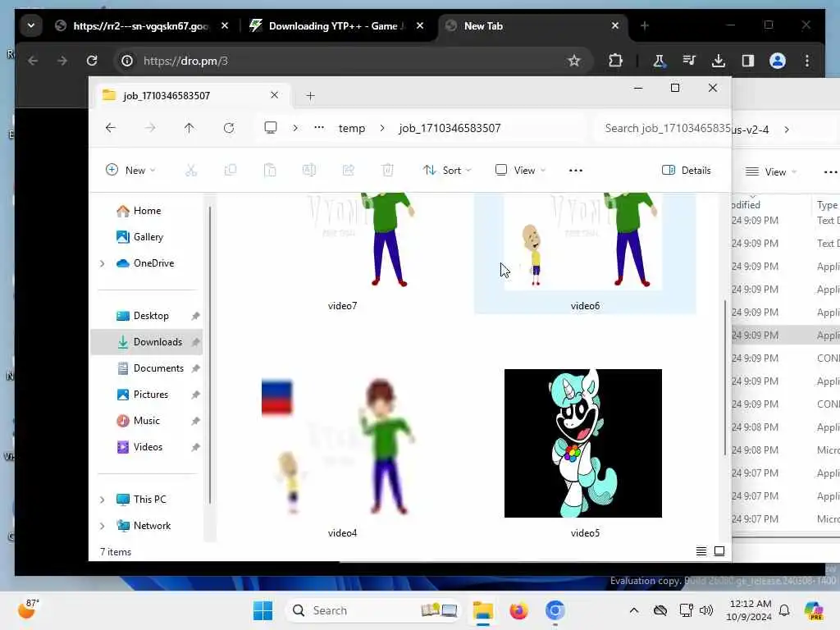
Task: Open the View dropdown in front Explorer
Action: [x=519, y=171]
